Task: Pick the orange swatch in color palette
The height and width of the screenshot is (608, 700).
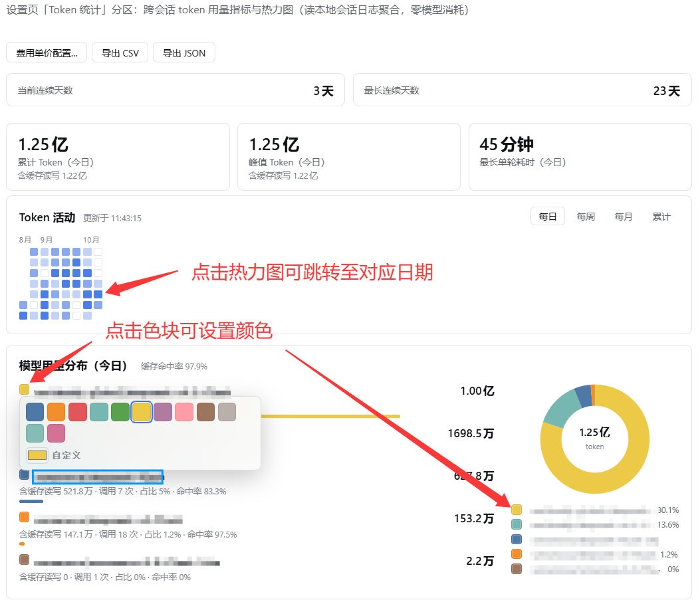Action: coord(57,412)
